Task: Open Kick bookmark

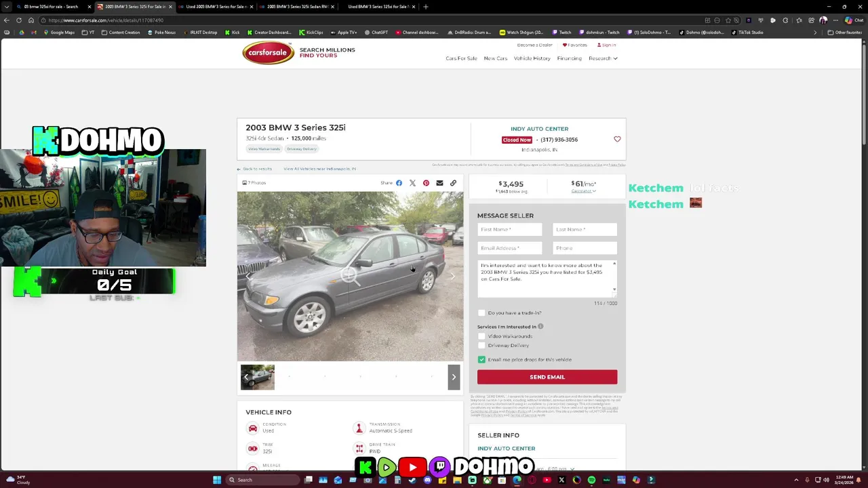Action: point(233,33)
